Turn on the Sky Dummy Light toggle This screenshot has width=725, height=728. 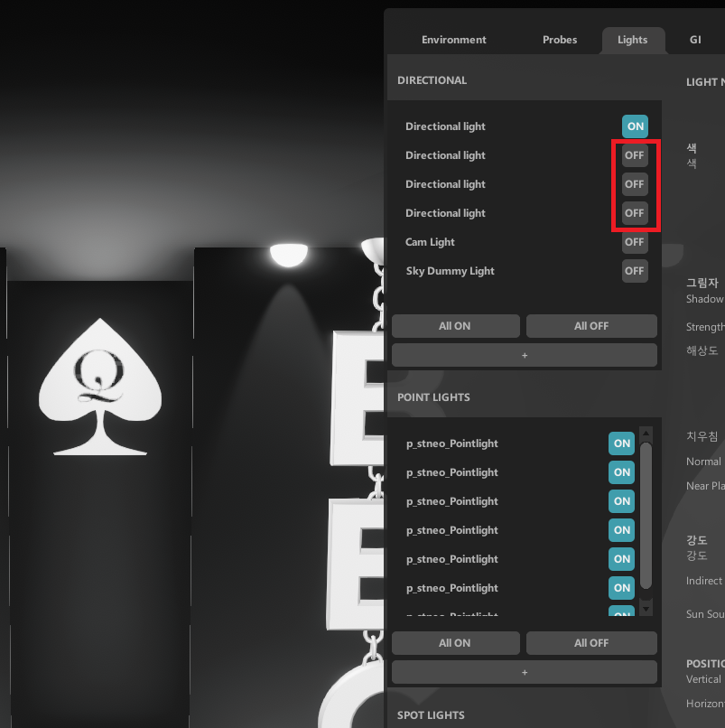click(x=635, y=271)
